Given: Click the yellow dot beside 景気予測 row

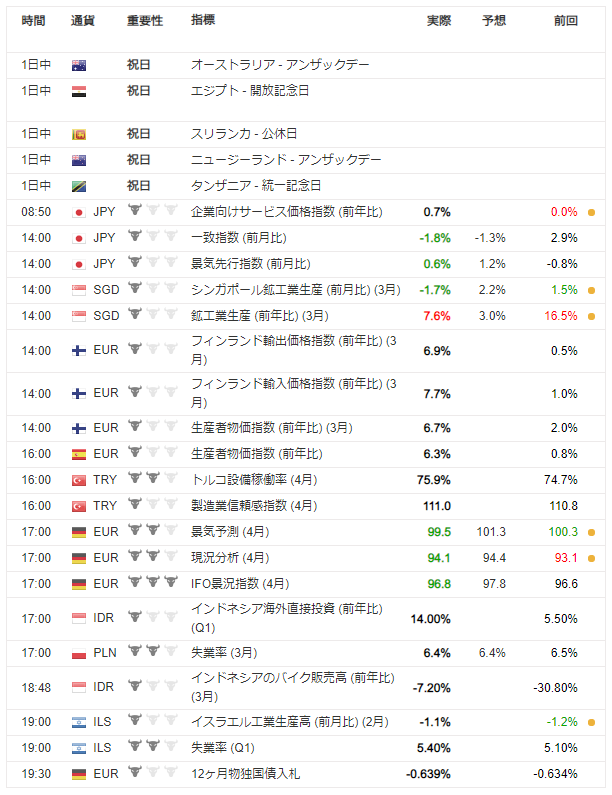Looking at the screenshot, I should click(591, 532).
